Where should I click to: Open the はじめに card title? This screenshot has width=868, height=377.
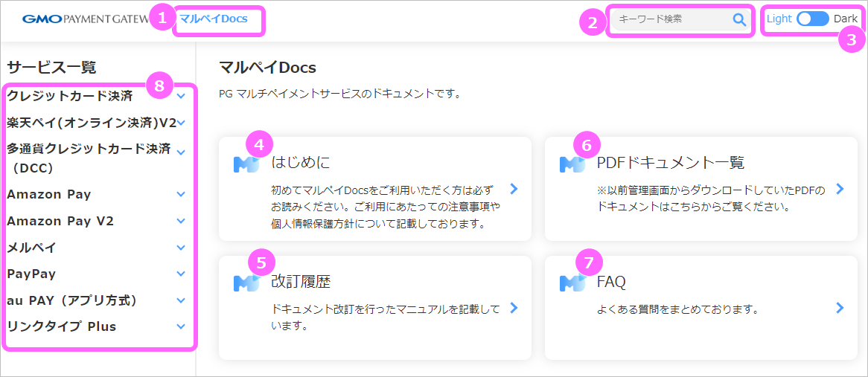tap(301, 163)
